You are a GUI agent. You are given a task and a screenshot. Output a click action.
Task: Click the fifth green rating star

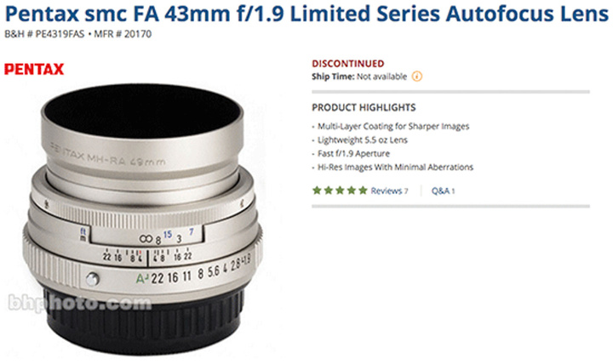363,191
